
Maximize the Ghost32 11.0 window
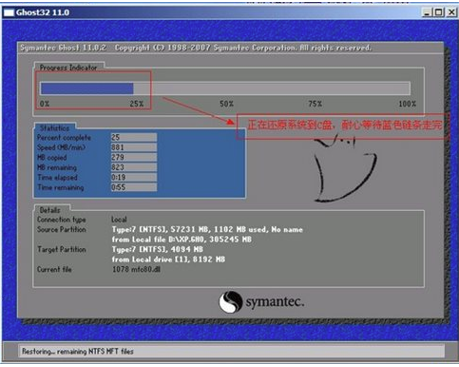coord(439,12)
